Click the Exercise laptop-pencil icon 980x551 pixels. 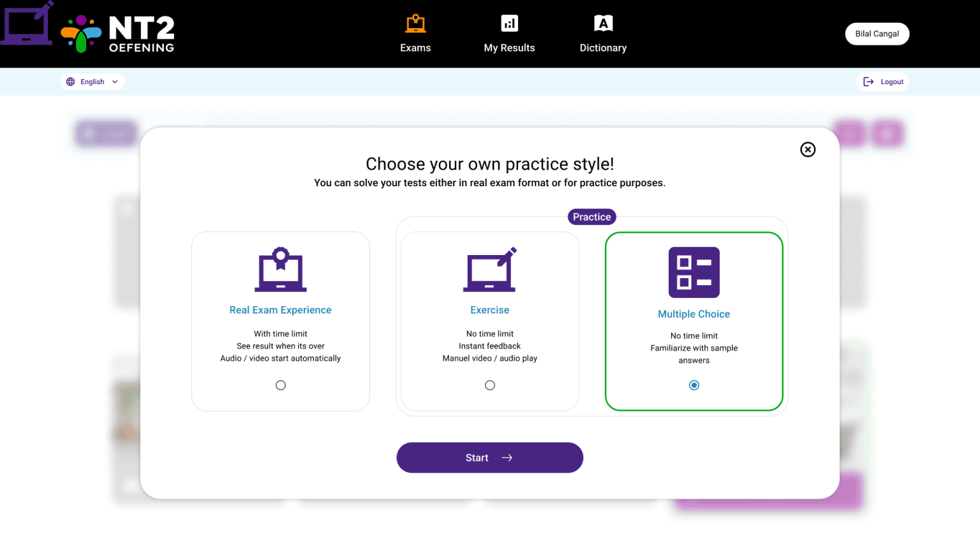(x=489, y=270)
